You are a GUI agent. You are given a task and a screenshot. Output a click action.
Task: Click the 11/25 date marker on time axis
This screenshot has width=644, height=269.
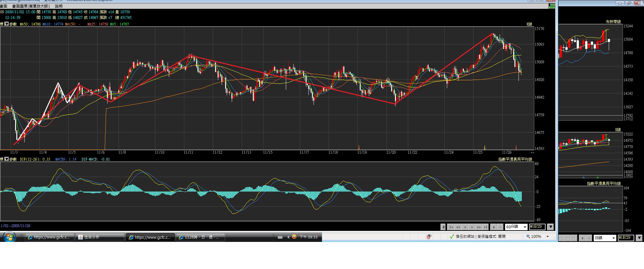coord(478,152)
